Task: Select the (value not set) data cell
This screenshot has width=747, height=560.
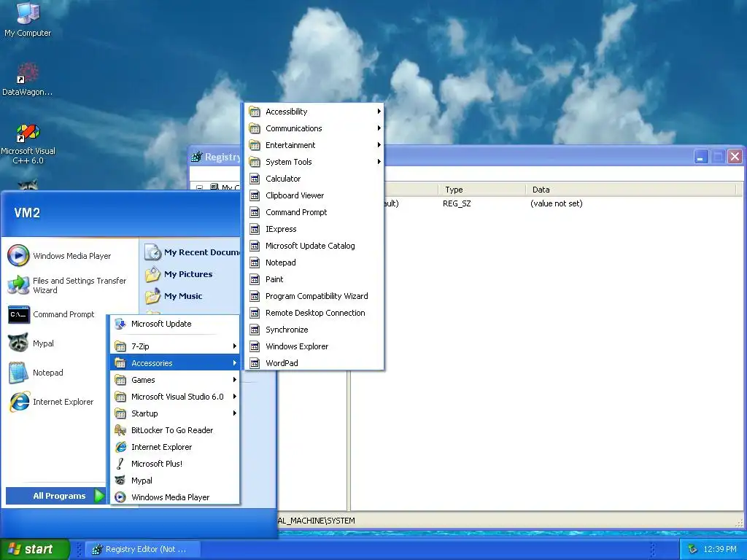Action: click(x=556, y=203)
